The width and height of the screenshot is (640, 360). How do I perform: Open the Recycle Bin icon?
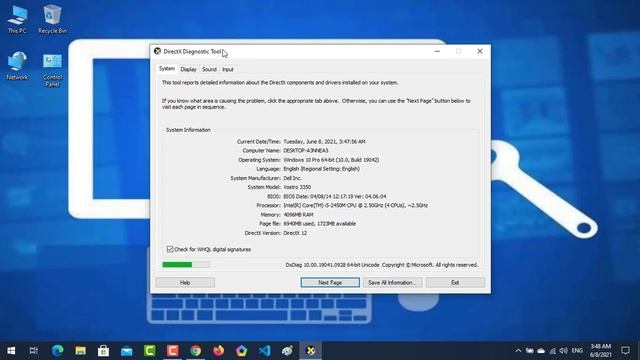pyautogui.click(x=52, y=19)
